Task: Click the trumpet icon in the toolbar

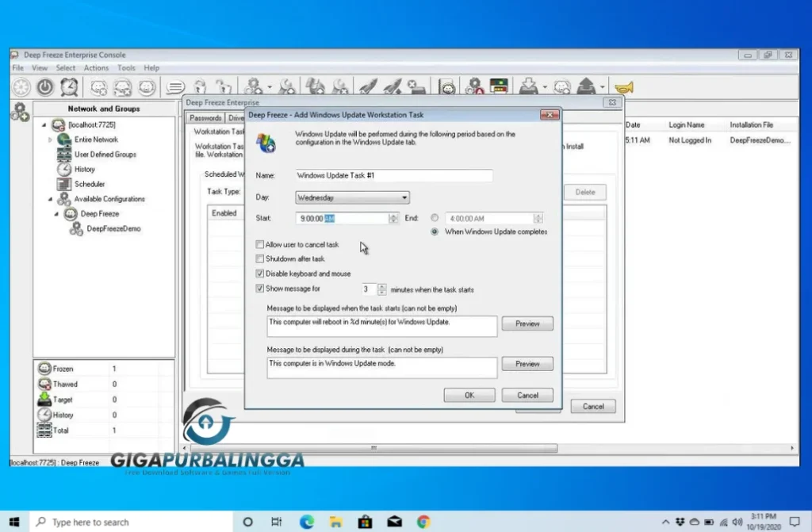Action: (624, 87)
